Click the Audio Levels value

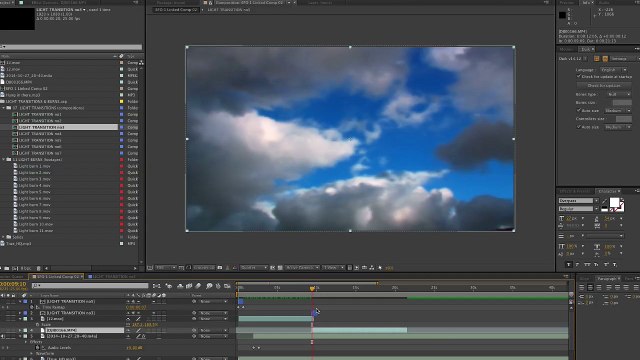[x=134, y=348]
